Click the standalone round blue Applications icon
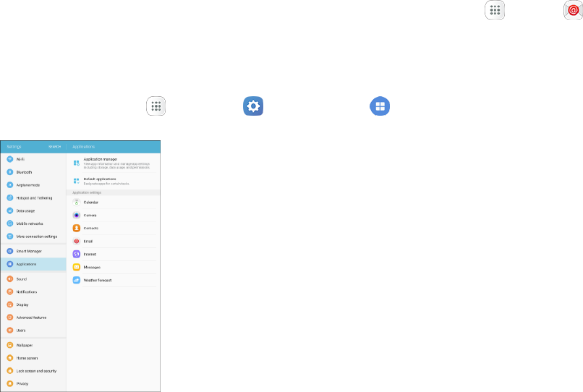The image size is (583, 392). 380,106
